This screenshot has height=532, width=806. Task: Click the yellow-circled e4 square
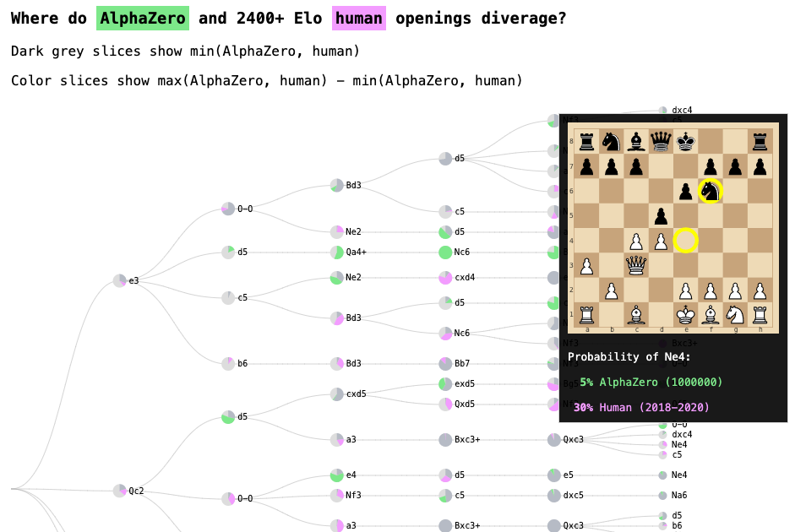[685, 240]
